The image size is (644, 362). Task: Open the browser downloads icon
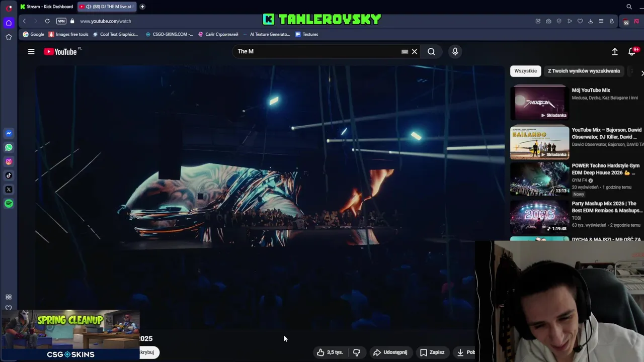pos(591,21)
